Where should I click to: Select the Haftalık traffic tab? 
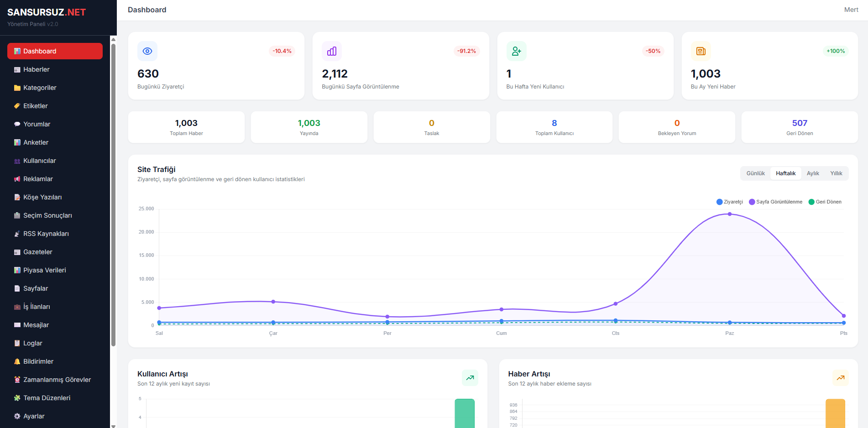[x=786, y=173]
